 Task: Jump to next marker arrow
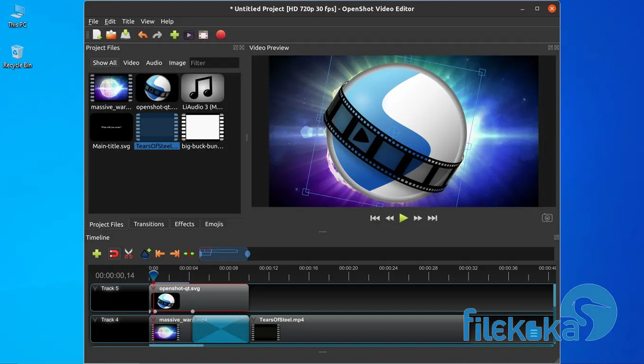coord(175,254)
